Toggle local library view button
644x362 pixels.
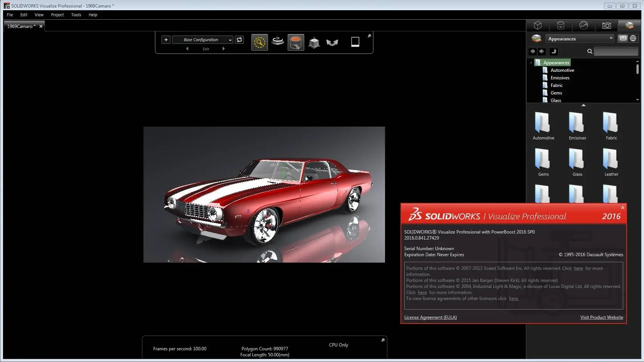click(623, 38)
